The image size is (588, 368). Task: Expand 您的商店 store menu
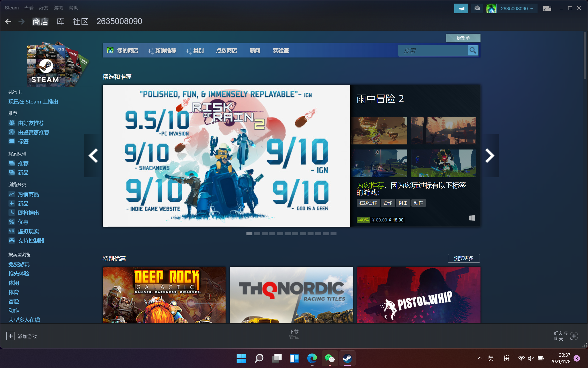pyautogui.click(x=123, y=50)
